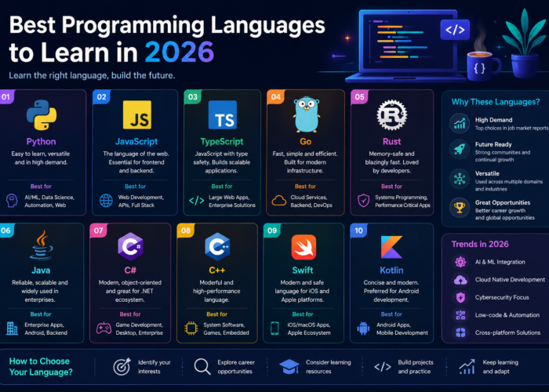Click the Java coffee cup logo
The width and height of the screenshot is (549, 392).
click(x=42, y=245)
